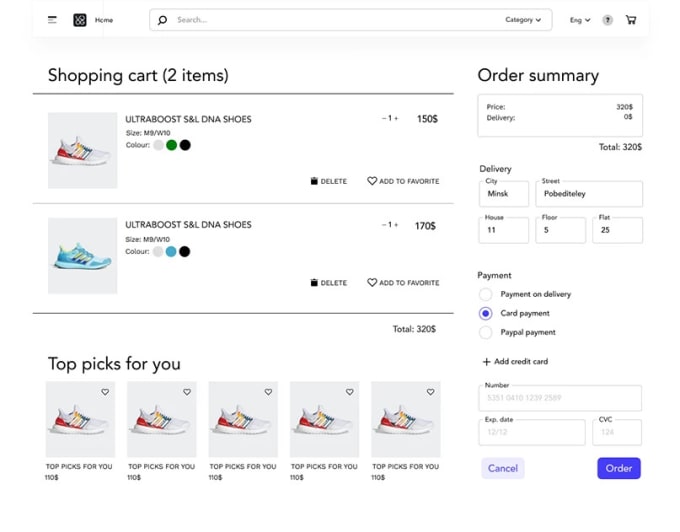Image resolution: width=680 pixels, height=532 pixels.
Task: Select black colour for 170$ shoes
Action: click(185, 251)
